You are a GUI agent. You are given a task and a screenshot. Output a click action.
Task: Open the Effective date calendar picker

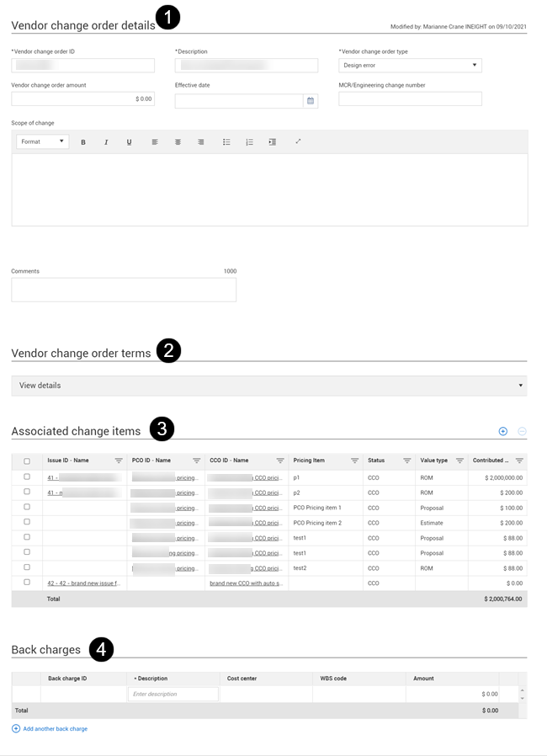311,101
